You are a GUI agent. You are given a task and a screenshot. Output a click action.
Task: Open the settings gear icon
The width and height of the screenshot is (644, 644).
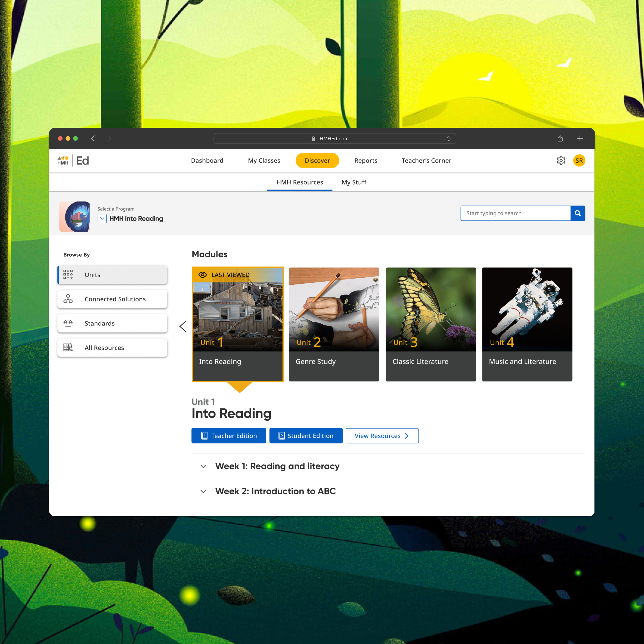561,161
